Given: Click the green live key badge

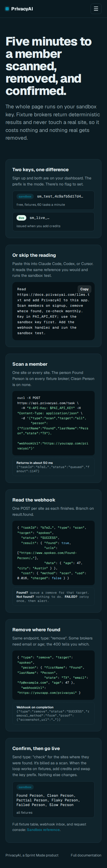Looking at the screenshot, I should coord(21,218).
